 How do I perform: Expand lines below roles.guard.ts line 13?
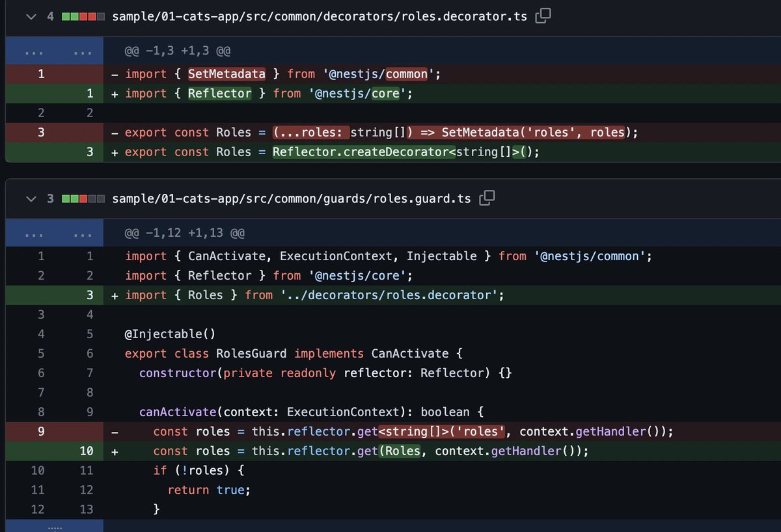[x=55, y=525]
